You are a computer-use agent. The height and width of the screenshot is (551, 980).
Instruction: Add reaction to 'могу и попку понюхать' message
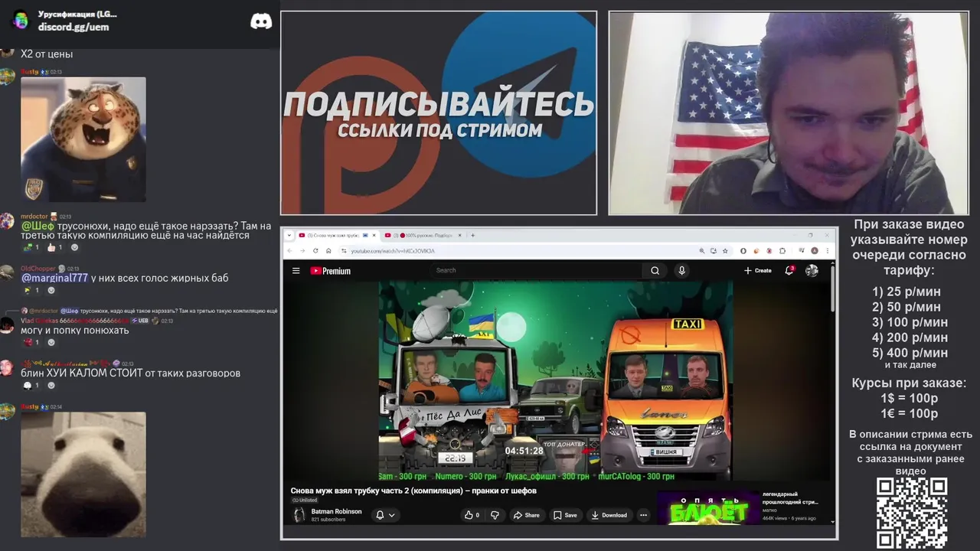click(51, 342)
